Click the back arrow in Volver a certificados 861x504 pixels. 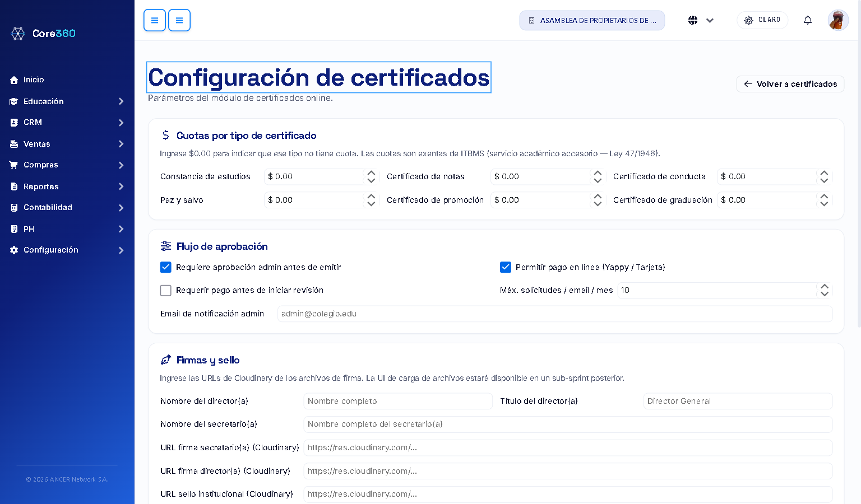748,84
